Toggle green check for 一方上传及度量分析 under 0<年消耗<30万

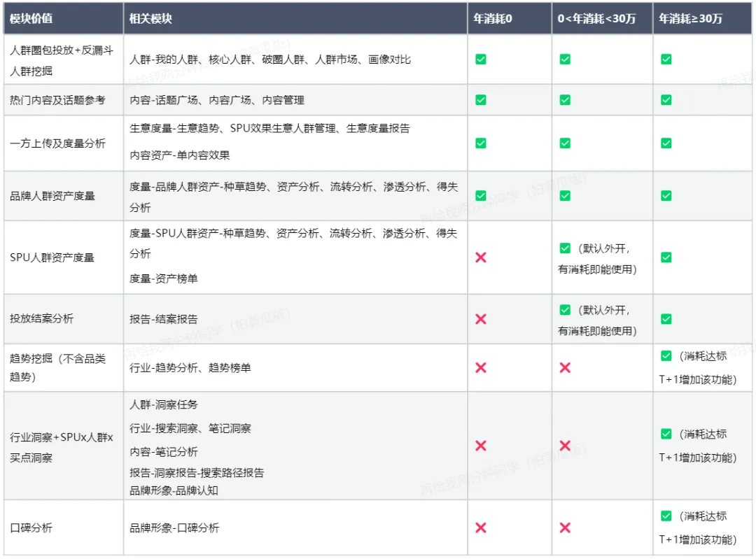[565, 143]
